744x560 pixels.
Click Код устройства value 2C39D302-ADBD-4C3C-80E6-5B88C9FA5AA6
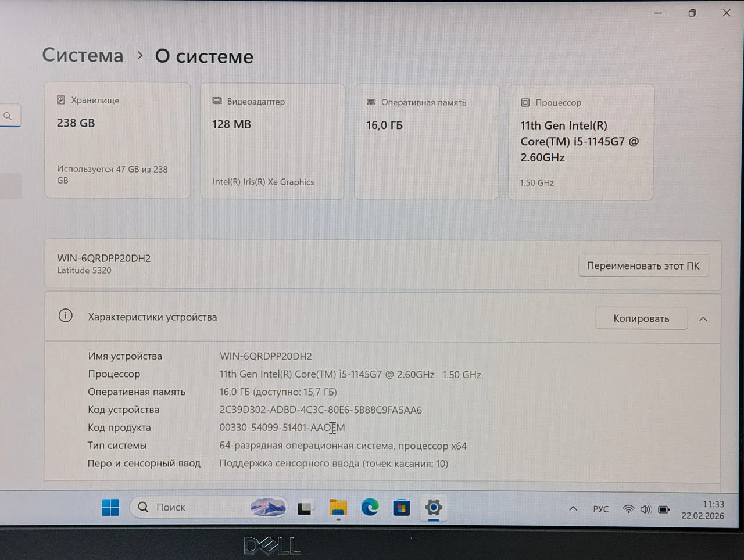[321, 410]
